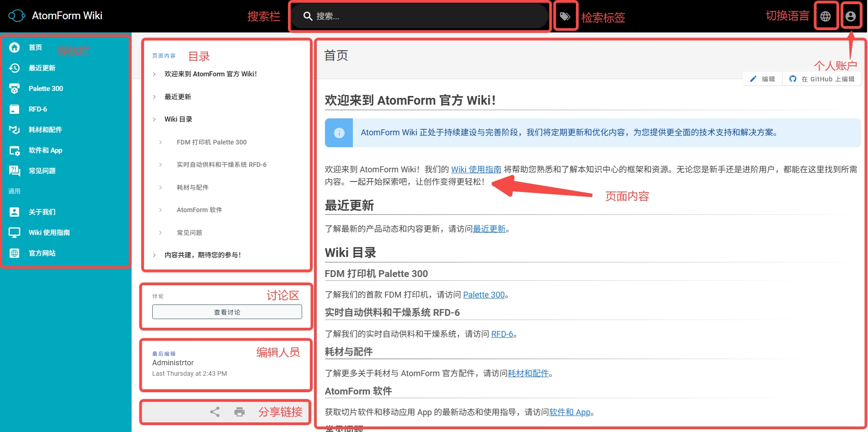Expand the 耗材与配件 chevron
Viewport: 868px width, 432px height.
(x=160, y=187)
